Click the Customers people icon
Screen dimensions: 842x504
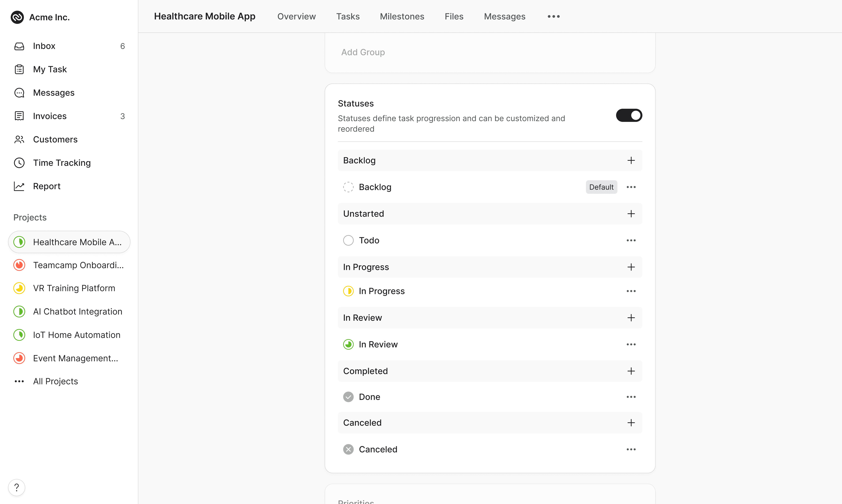[x=19, y=140]
